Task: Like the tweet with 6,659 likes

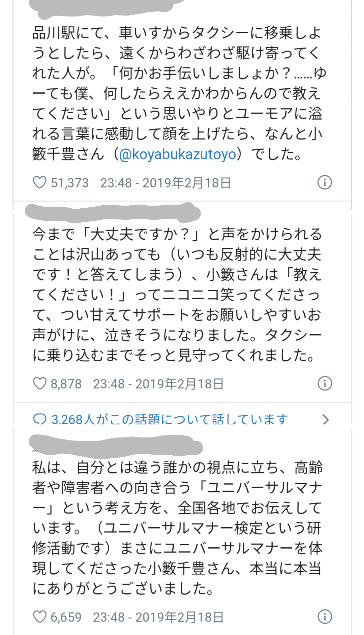Action: [39, 617]
